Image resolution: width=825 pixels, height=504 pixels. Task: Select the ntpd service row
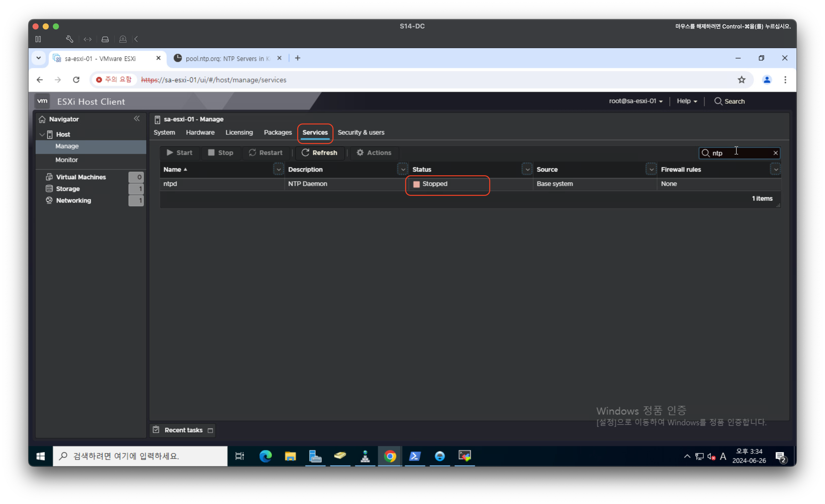coord(221,184)
